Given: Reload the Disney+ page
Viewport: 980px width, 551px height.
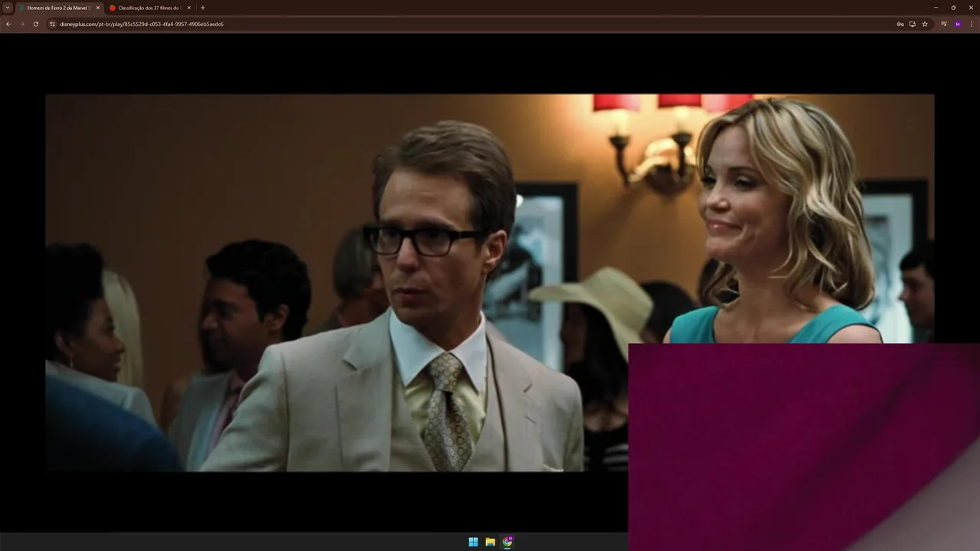Looking at the screenshot, I should [36, 24].
